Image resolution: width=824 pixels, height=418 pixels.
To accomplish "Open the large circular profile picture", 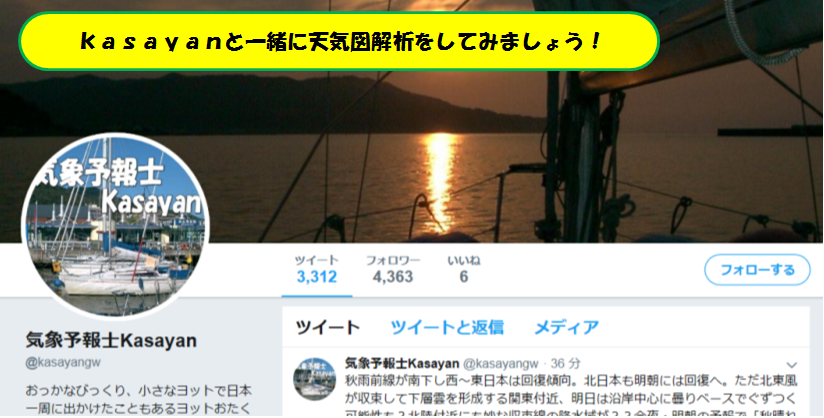I will coord(115,226).
